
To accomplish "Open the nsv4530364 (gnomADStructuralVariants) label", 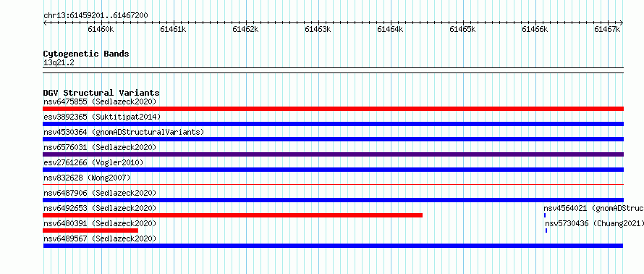I will [x=124, y=132].
